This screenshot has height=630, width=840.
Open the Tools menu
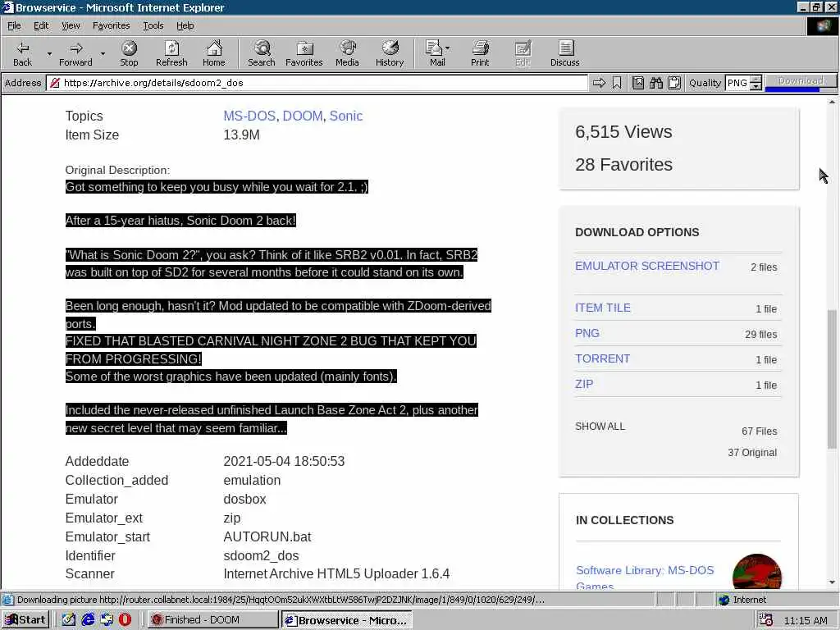(153, 25)
